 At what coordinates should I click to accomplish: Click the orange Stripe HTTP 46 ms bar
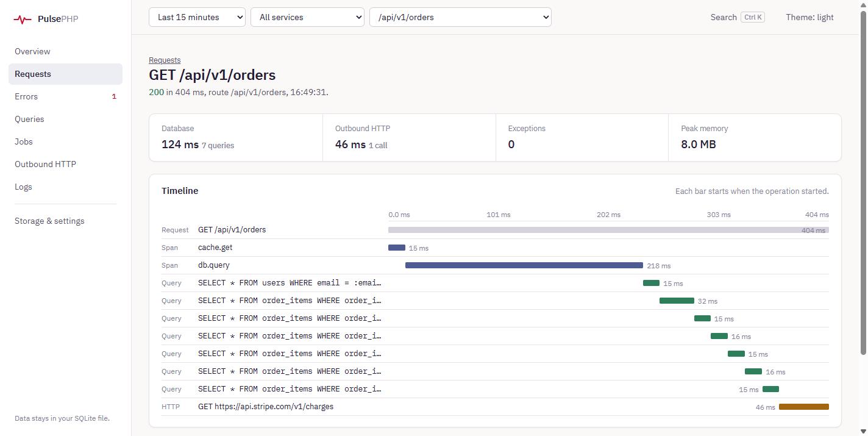804,407
